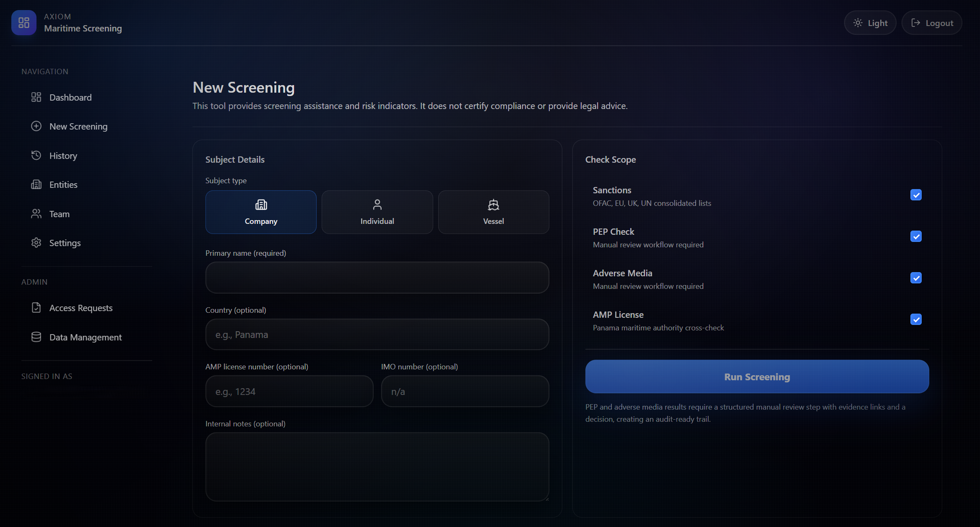The height and width of the screenshot is (527, 980).
Task: Switch to Light theme
Action: coord(870,23)
